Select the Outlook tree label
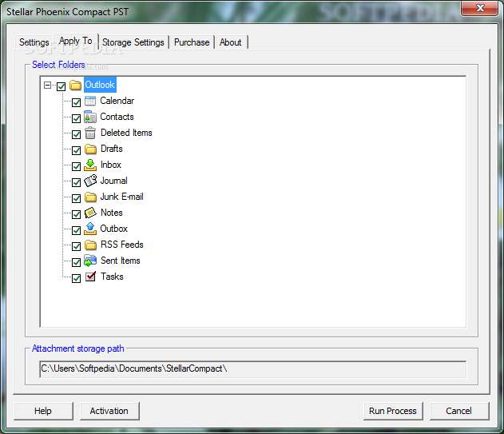 click(x=100, y=85)
